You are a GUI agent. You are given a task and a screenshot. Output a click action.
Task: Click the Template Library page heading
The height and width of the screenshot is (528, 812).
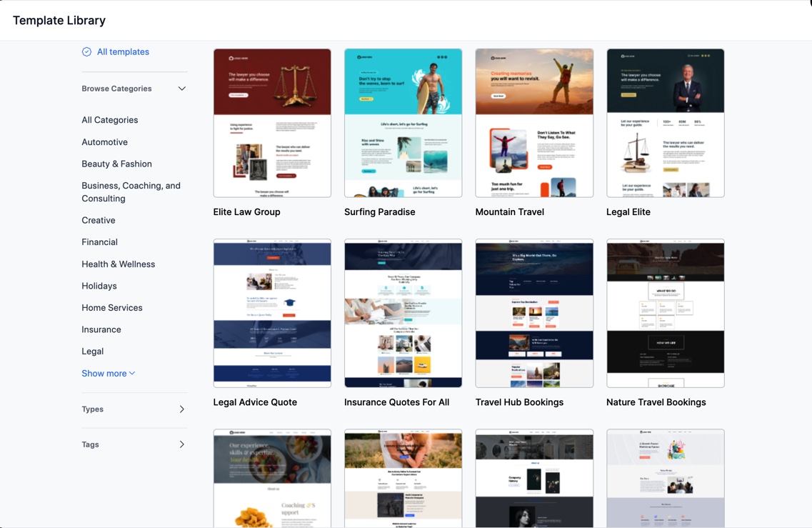(x=59, y=20)
